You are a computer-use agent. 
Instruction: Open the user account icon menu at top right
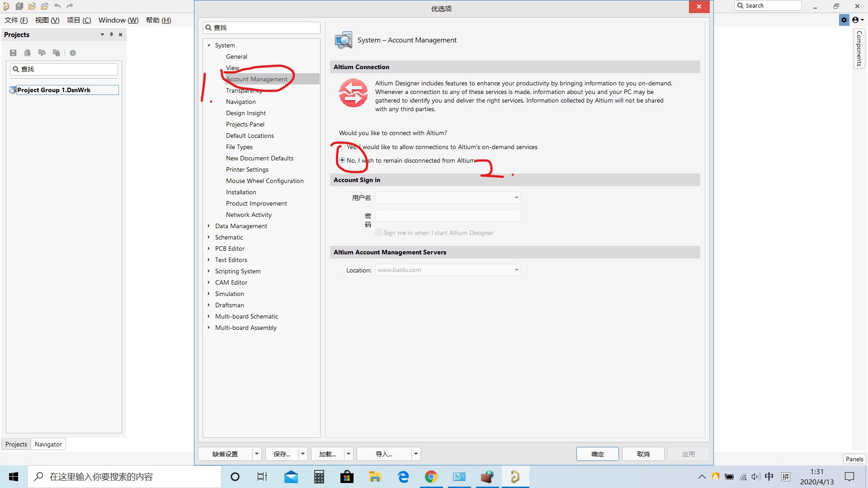[x=858, y=20]
